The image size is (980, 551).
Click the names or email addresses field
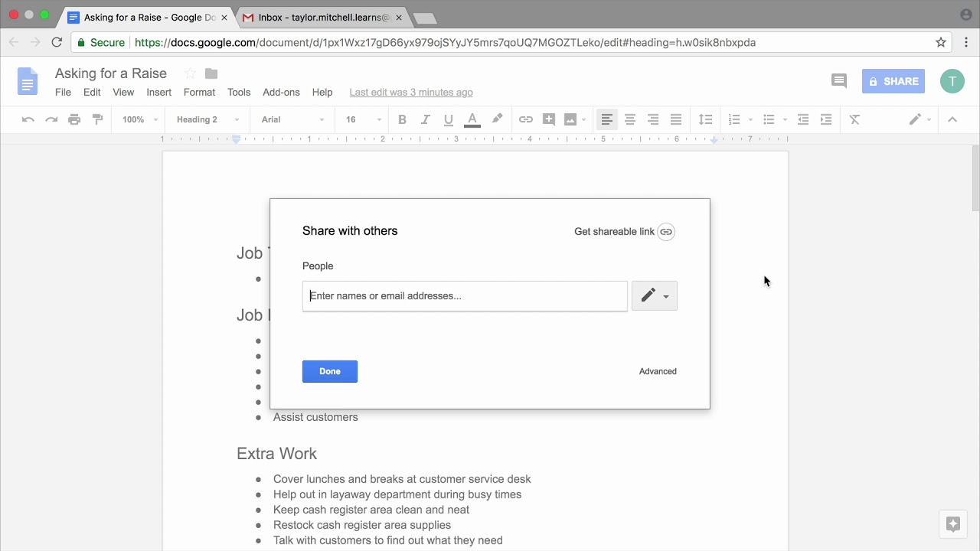click(x=465, y=295)
